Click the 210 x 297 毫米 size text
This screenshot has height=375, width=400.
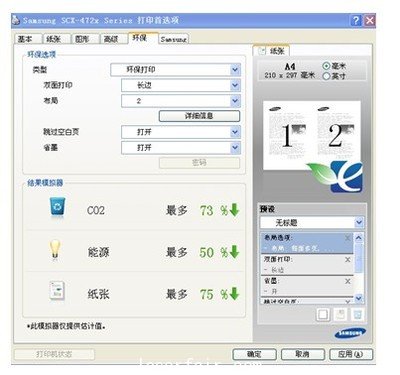point(290,75)
